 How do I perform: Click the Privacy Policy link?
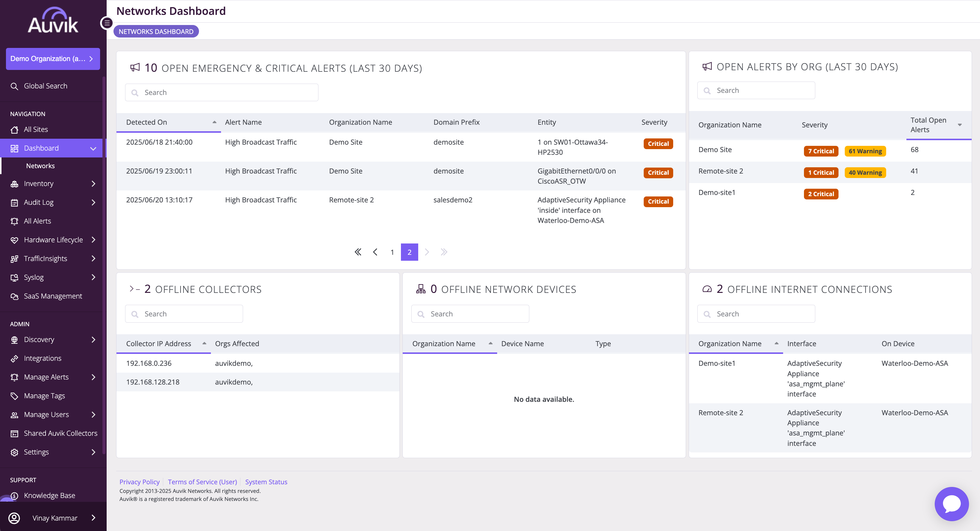[139, 482]
